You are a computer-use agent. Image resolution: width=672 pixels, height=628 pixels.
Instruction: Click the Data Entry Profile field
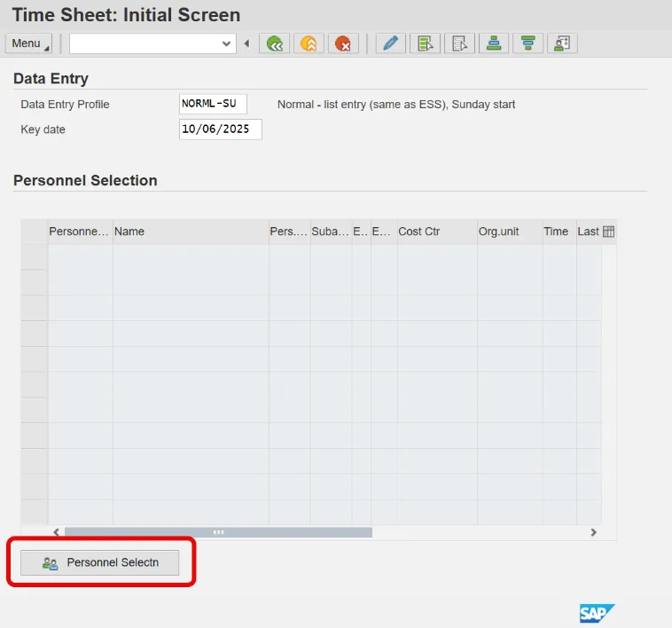point(213,104)
